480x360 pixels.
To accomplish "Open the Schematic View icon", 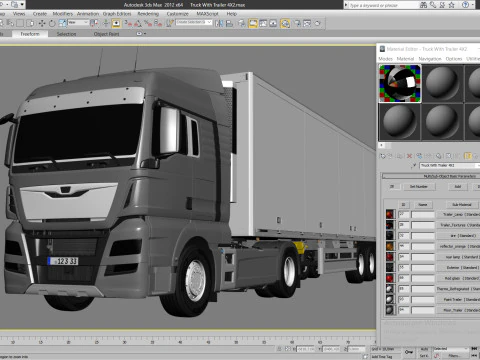I will (273, 23).
